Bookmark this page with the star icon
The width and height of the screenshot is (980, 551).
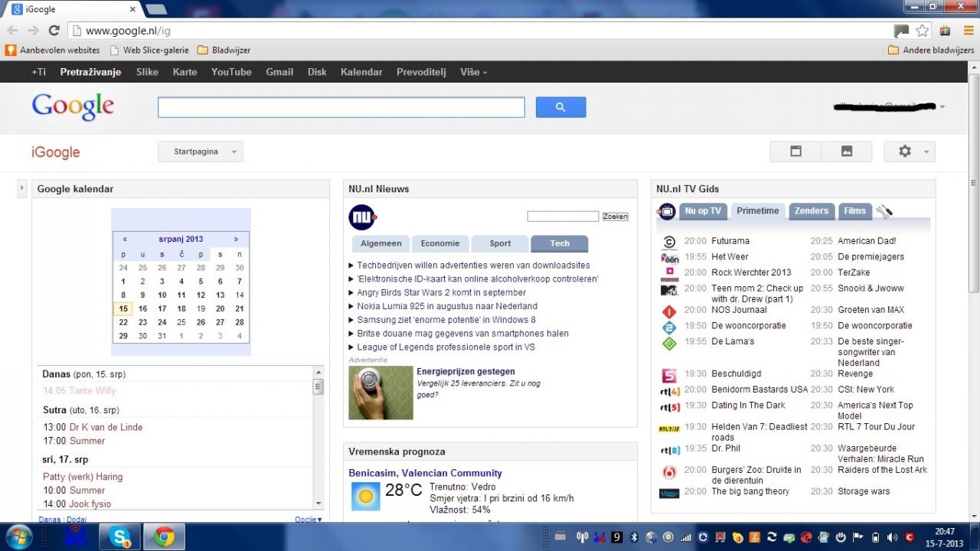[923, 31]
